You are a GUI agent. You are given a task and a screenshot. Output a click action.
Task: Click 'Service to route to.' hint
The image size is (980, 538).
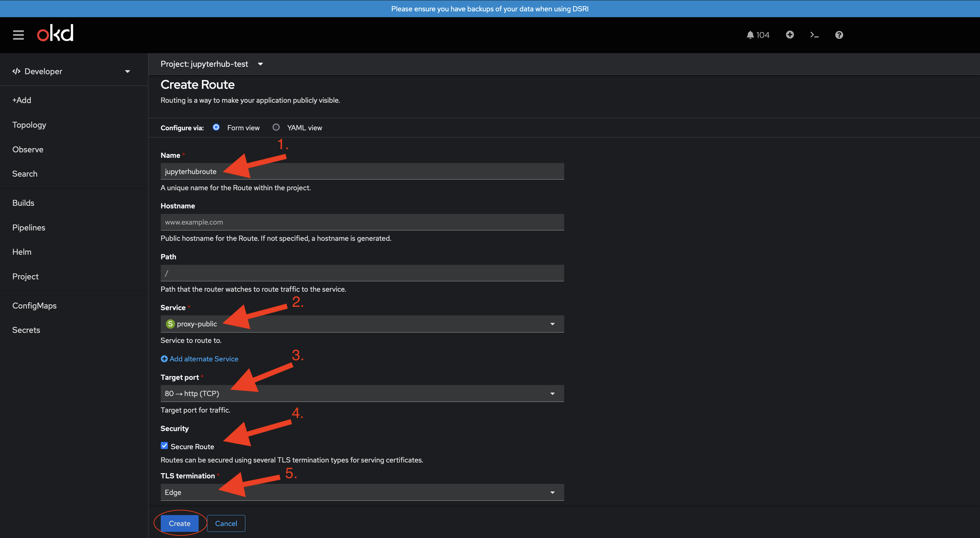pos(191,340)
